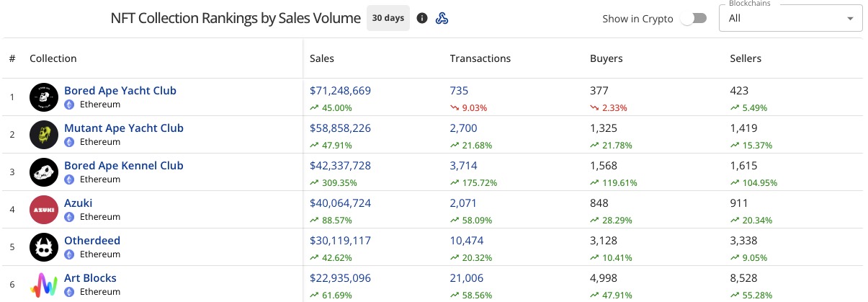Click the $71,248,669 sales value
Image resolution: width=868 pixels, height=302 pixels.
(341, 91)
